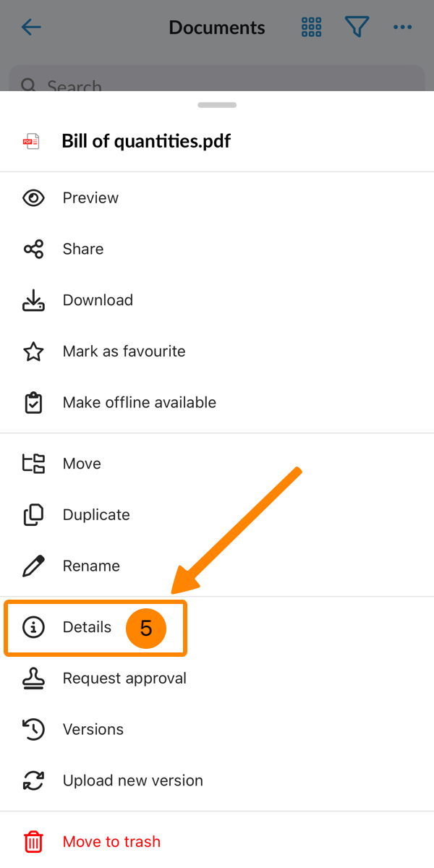Open Details for the file
The height and width of the screenshot is (868, 434).
(x=87, y=627)
